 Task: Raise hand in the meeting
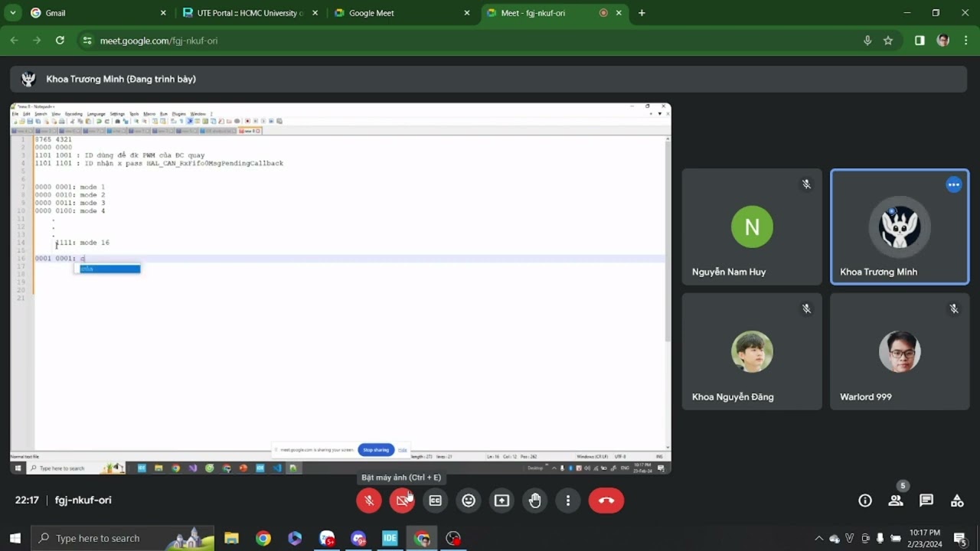535,500
